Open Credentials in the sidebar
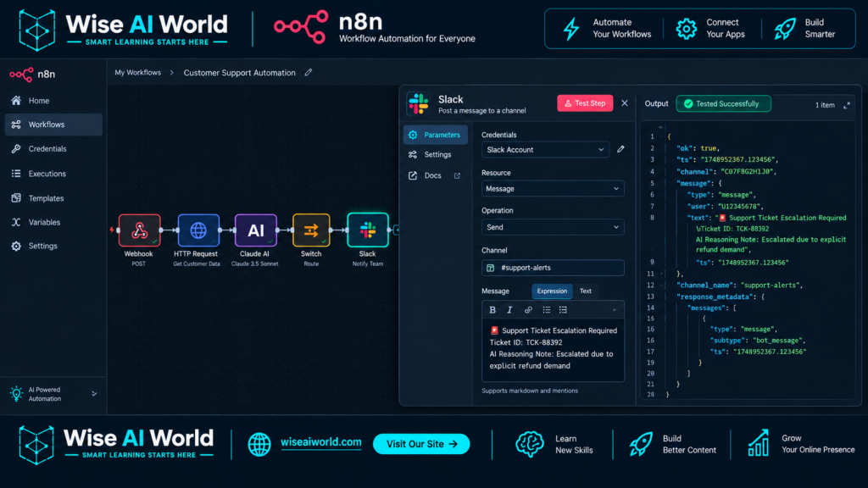Screen dimensions: 868x488 [x=53, y=149]
